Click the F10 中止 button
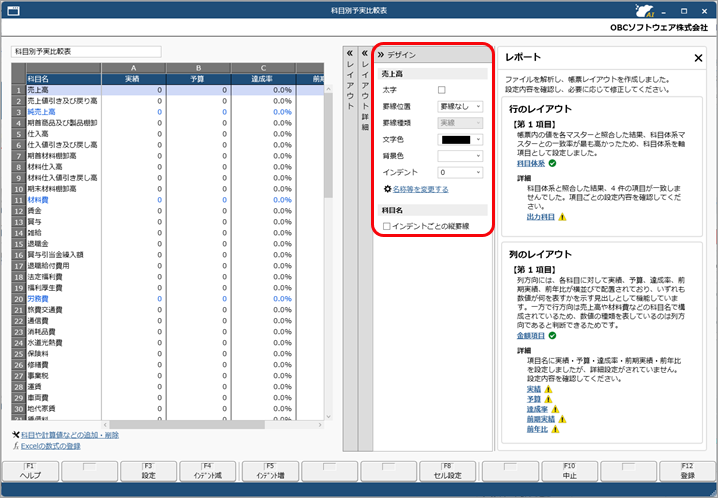The image size is (718, 498). pyautogui.click(x=570, y=471)
